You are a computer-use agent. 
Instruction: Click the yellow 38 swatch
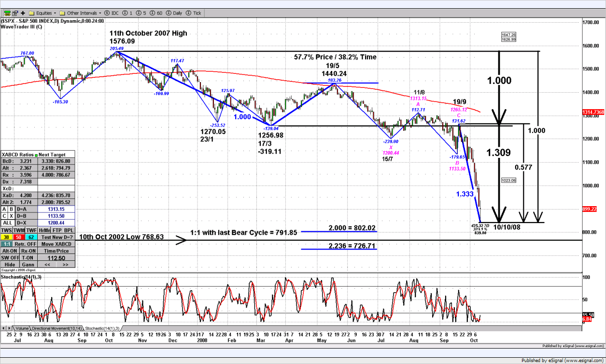6,237
